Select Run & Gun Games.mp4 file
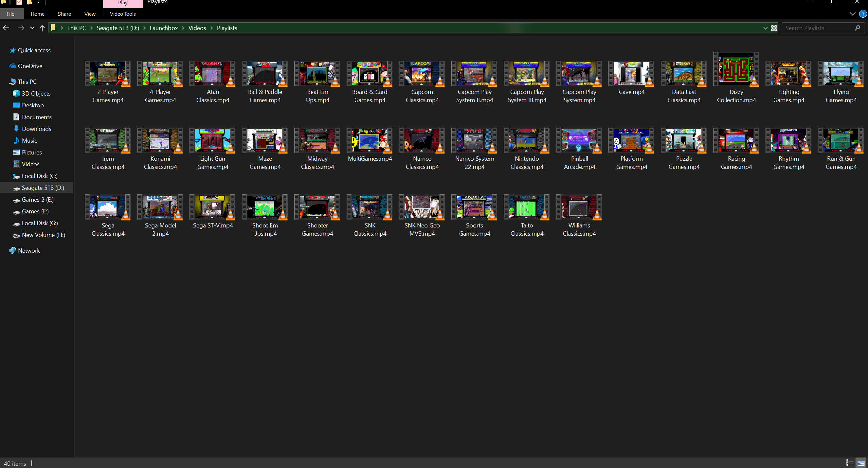868x468 pixels. click(x=841, y=149)
